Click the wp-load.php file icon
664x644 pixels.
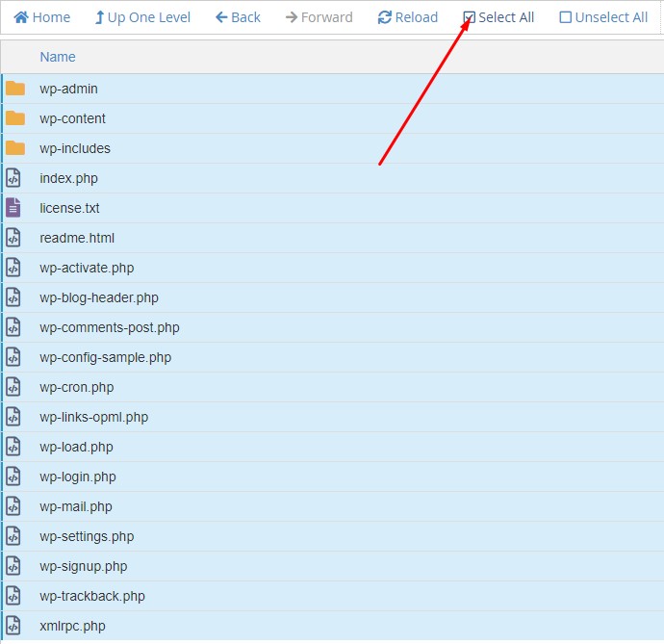tap(13, 447)
